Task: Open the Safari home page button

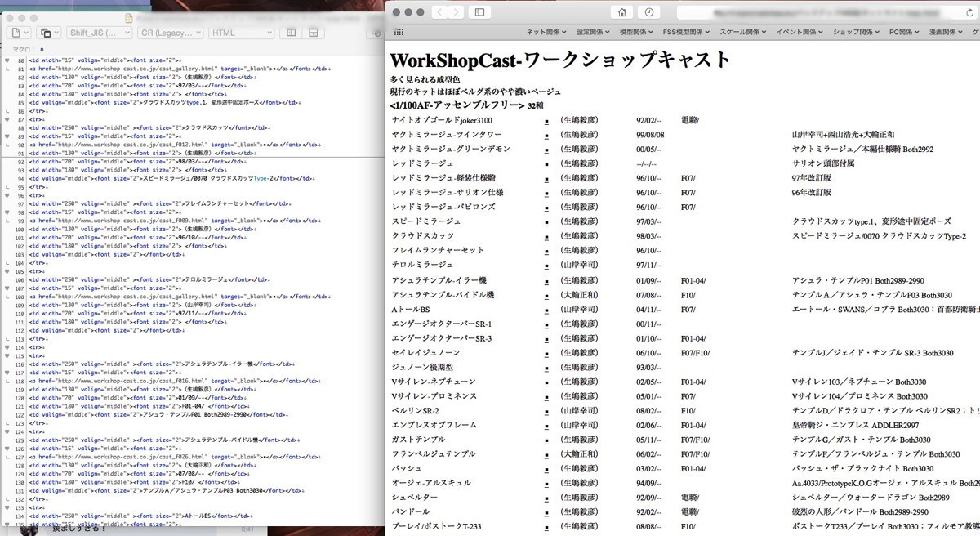Action: click(x=623, y=12)
